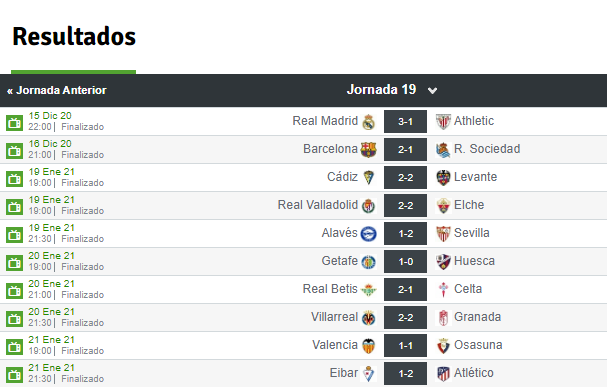Screen dimensions: 607x387
Task: Click the Atlético club crest
Action: (443, 373)
